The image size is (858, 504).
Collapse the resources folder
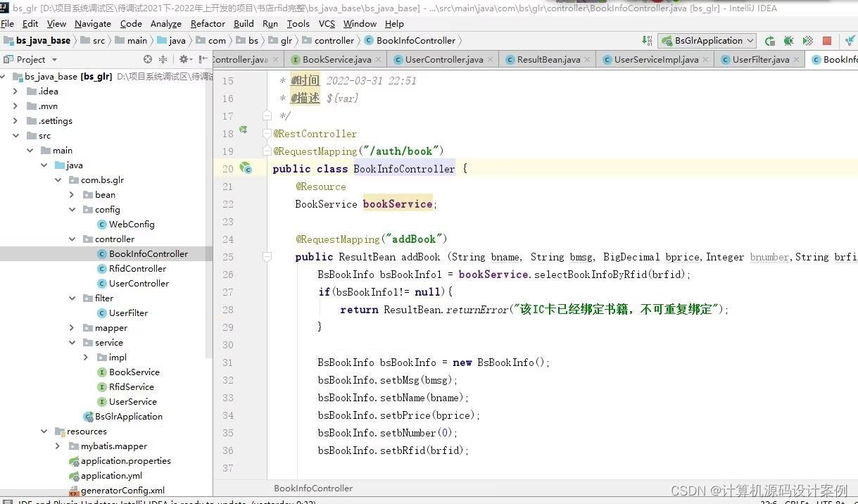44,431
